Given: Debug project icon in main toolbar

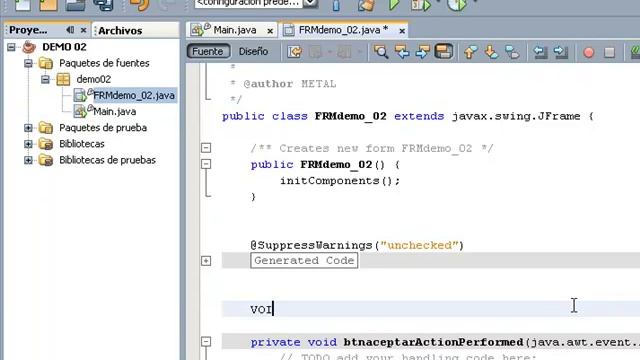Looking at the screenshot, I should click(420, 4).
